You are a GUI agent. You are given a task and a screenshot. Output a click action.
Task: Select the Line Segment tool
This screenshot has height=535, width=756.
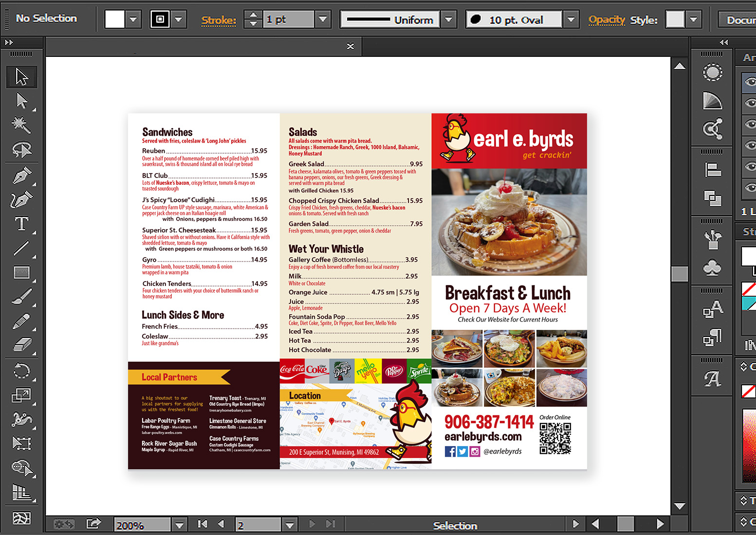click(x=22, y=248)
